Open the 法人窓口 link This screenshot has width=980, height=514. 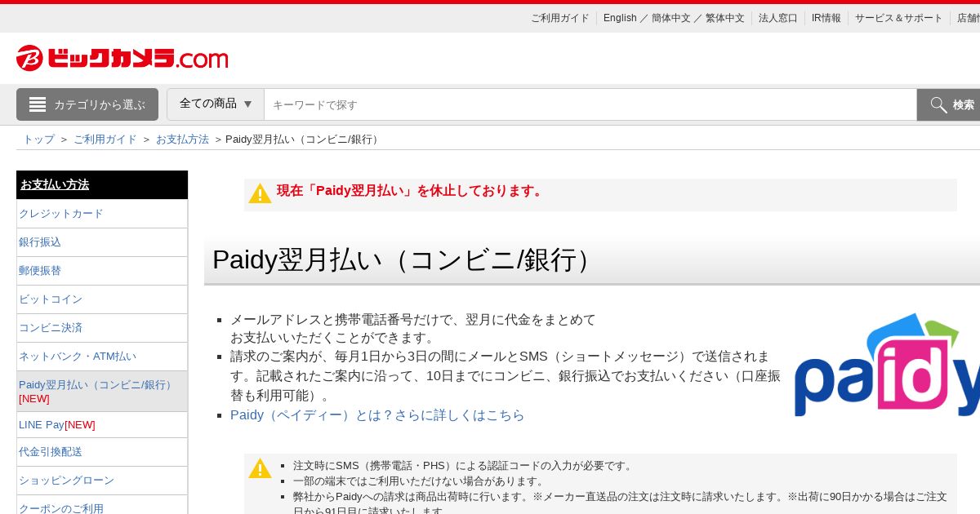point(777,18)
